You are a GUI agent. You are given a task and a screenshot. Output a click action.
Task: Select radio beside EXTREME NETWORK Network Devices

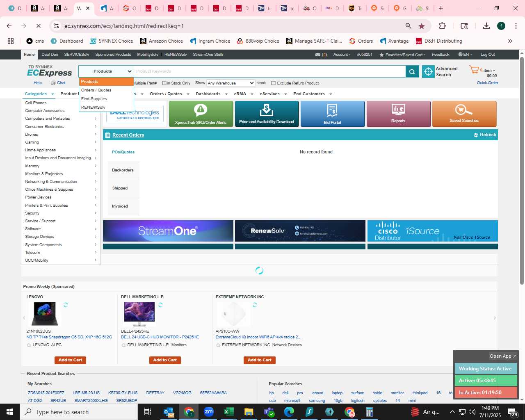point(218,345)
